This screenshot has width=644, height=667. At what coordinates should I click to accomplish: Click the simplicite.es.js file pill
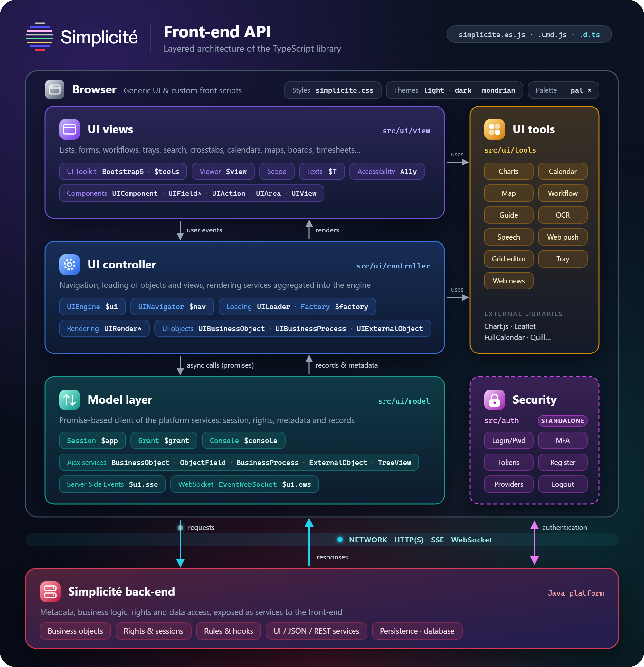[529, 34]
